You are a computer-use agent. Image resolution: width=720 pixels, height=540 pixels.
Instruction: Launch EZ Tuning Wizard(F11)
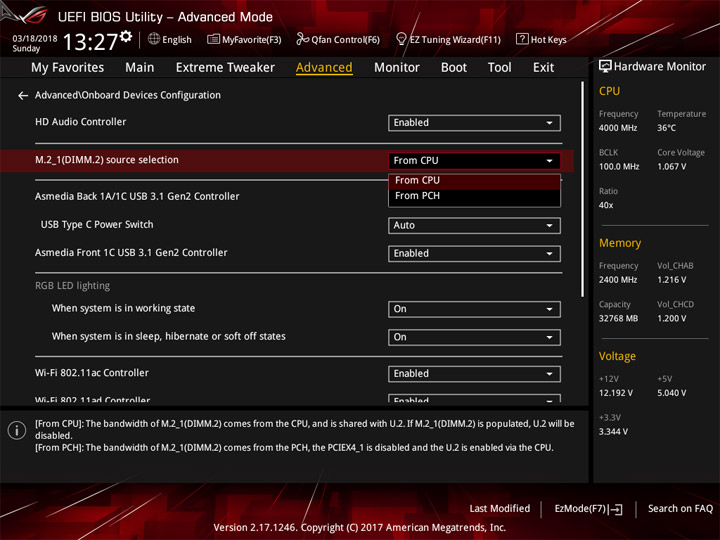coord(448,39)
